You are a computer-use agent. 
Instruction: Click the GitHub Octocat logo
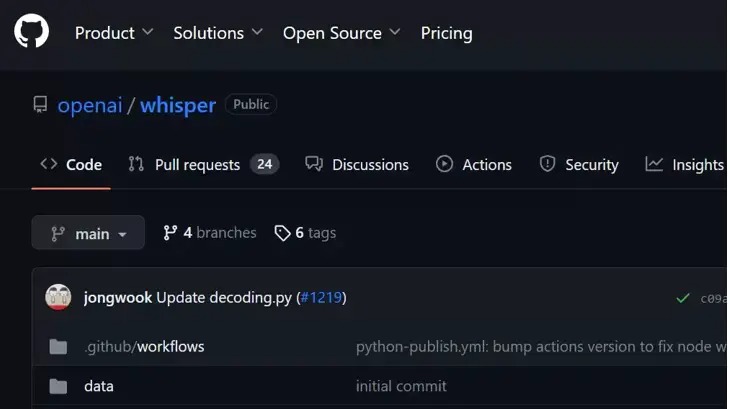(31, 31)
